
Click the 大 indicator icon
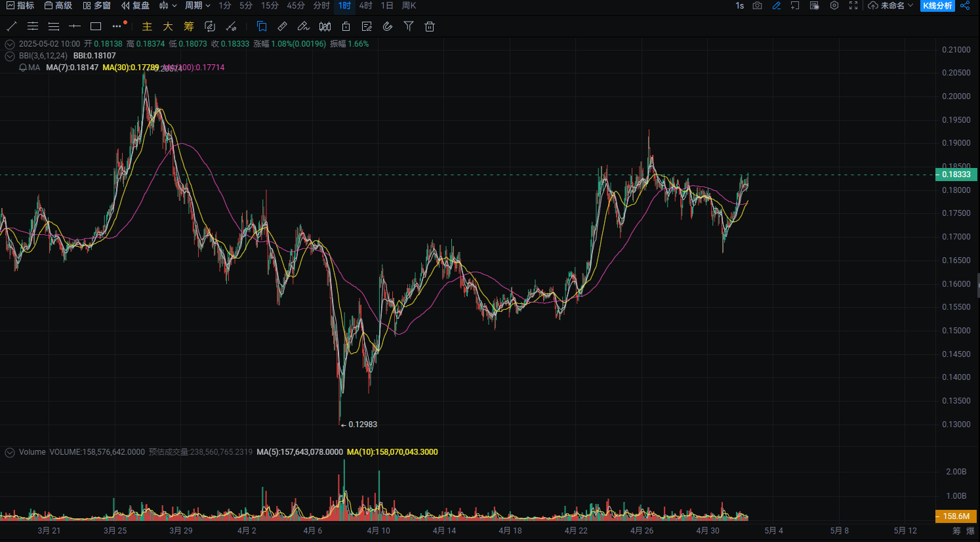pyautogui.click(x=168, y=26)
